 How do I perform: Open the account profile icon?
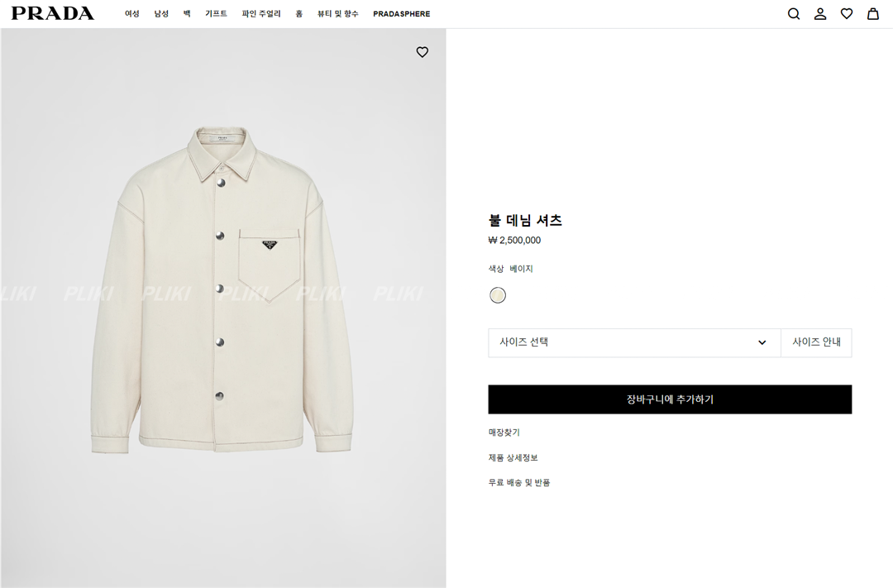820,14
